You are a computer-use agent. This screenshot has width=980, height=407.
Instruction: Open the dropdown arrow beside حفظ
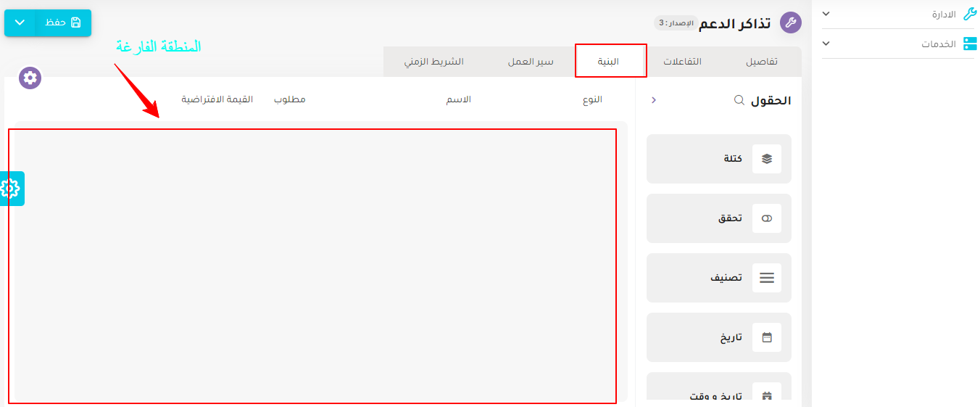20,22
